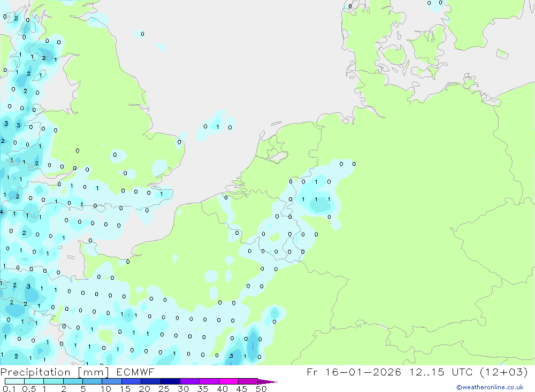The width and height of the screenshot is (535, 392).
Task: Click the legend label '15'
Action: pyautogui.click(x=125, y=389)
